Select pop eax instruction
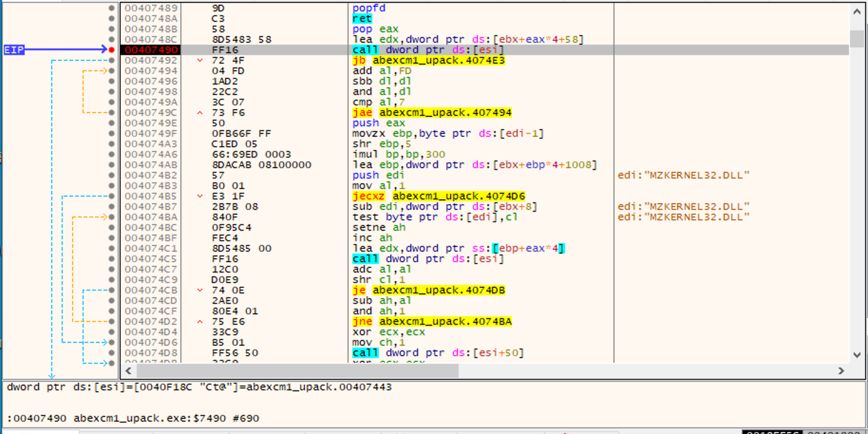The width and height of the screenshot is (868, 434). point(375,29)
